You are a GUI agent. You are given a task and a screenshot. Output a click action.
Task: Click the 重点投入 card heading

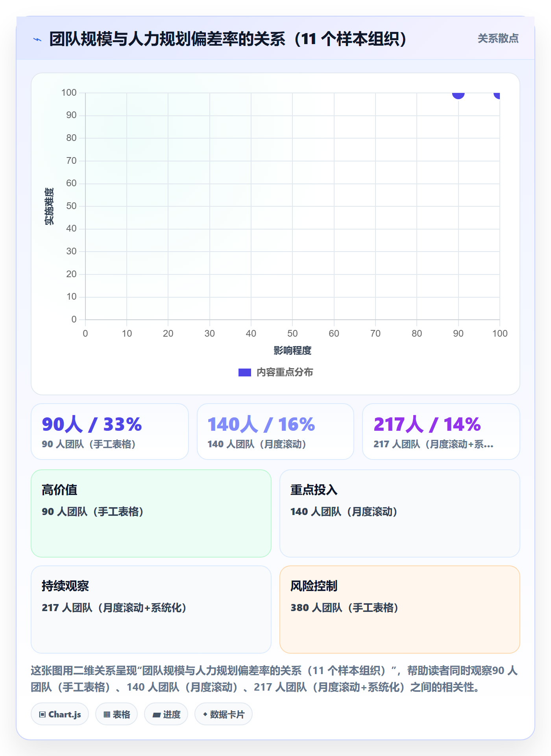[x=314, y=490]
